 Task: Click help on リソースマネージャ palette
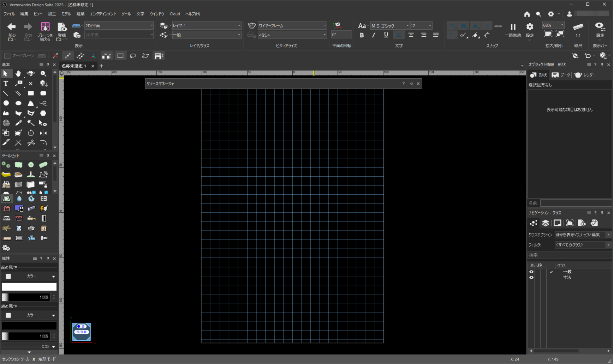(403, 84)
